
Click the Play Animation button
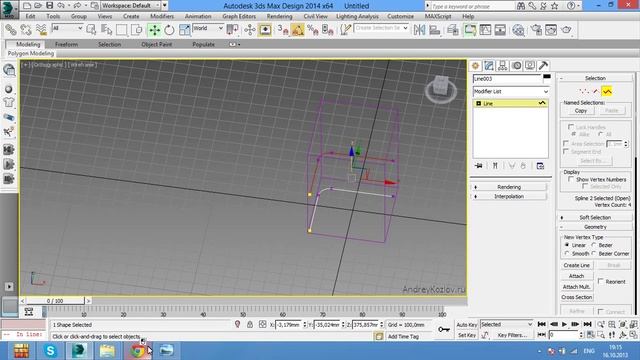(x=564, y=324)
